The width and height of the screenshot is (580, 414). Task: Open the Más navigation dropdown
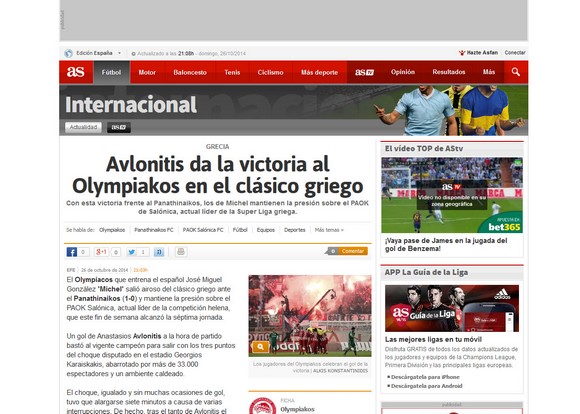(x=489, y=72)
